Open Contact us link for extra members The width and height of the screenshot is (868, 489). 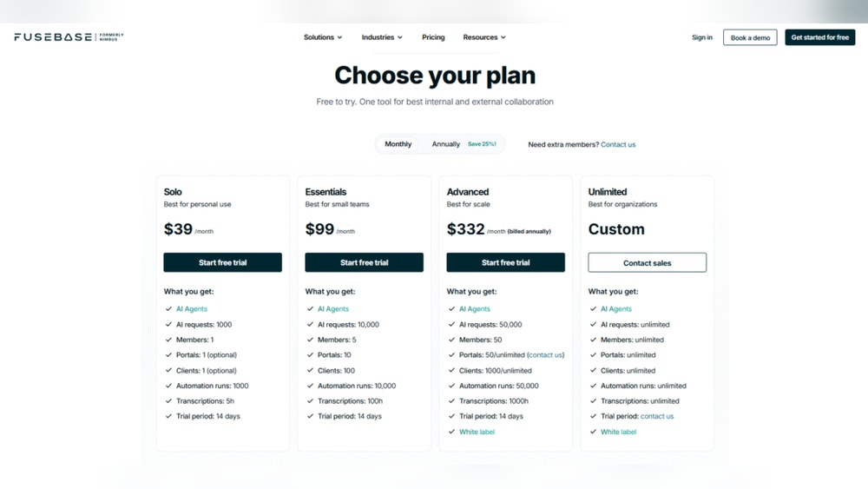(x=618, y=144)
